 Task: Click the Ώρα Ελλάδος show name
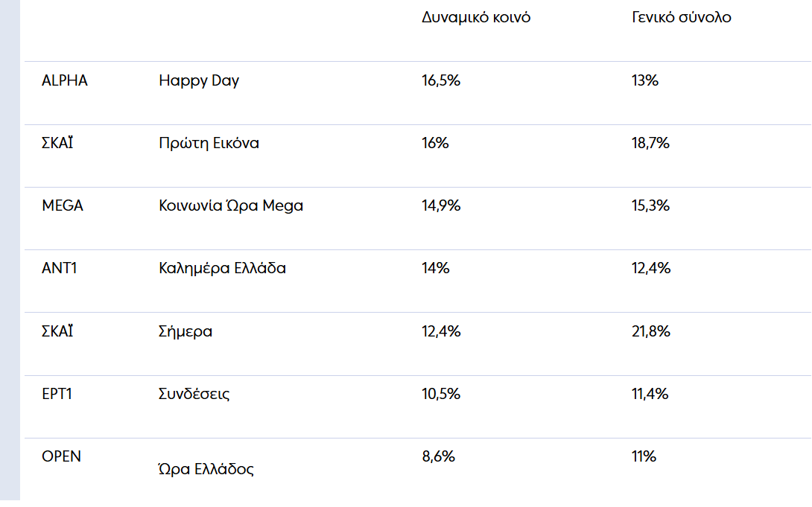point(206,470)
